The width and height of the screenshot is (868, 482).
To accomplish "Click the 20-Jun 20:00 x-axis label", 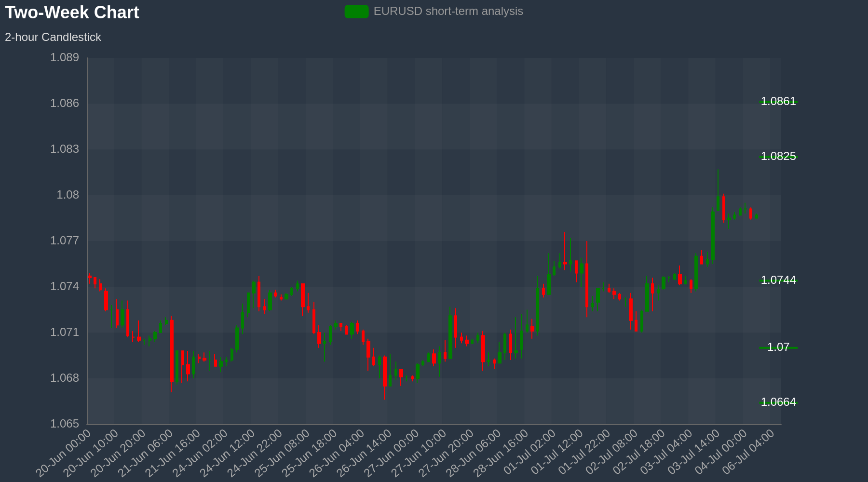I will [x=119, y=454].
